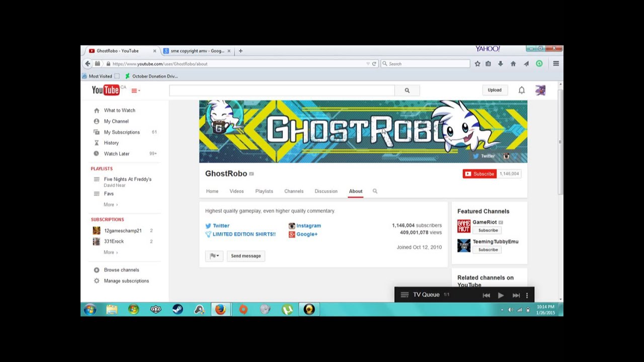This screenshot has height=362, width=644.
Task: Open the Google+ link
Action: click(x=307, y=234)
